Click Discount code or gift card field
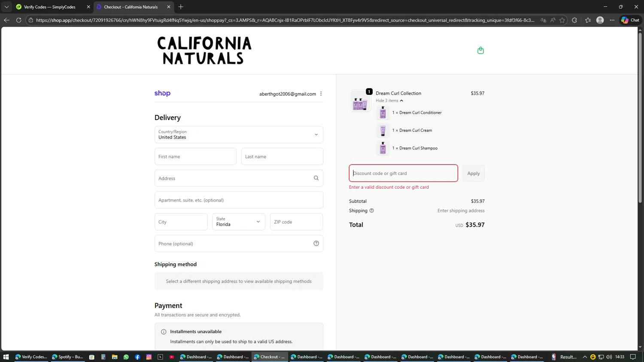 [403, 173]
